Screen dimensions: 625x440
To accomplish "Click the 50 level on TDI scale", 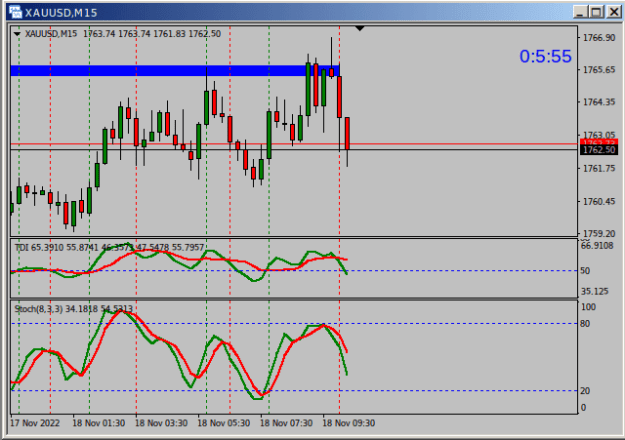I will (585, 271).
